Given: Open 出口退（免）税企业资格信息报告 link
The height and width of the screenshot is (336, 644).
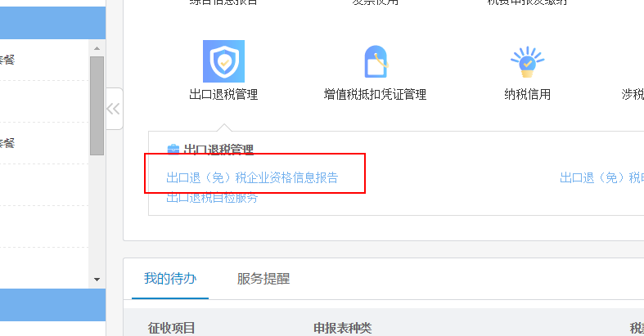Looking at the screenshot, I should [x=252, y=177].
